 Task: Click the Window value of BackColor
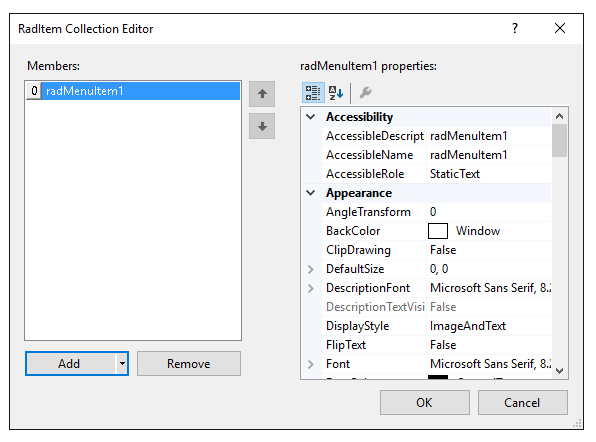coord(478,231)
